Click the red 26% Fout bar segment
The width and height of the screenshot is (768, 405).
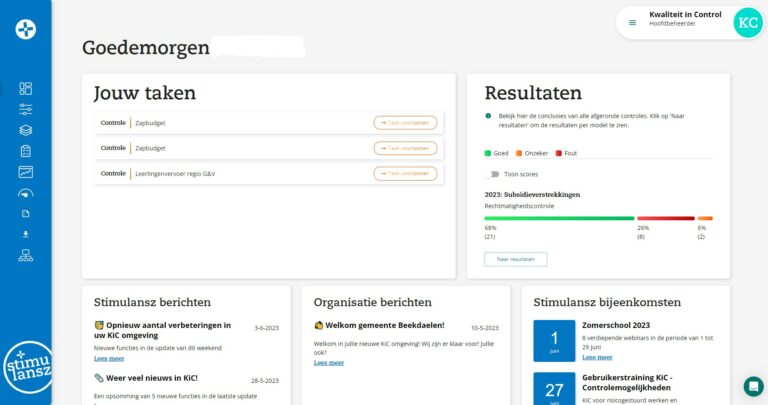pyautogui.click(x=665, y=218)
